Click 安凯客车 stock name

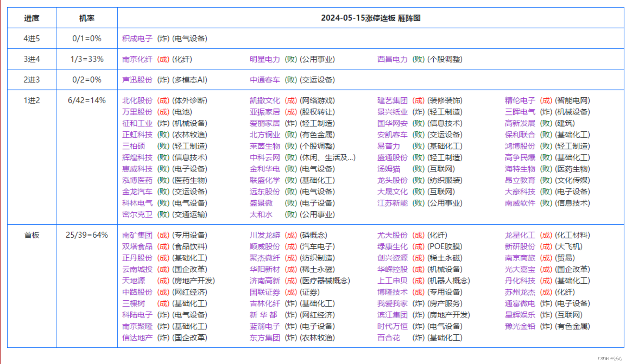392,135
